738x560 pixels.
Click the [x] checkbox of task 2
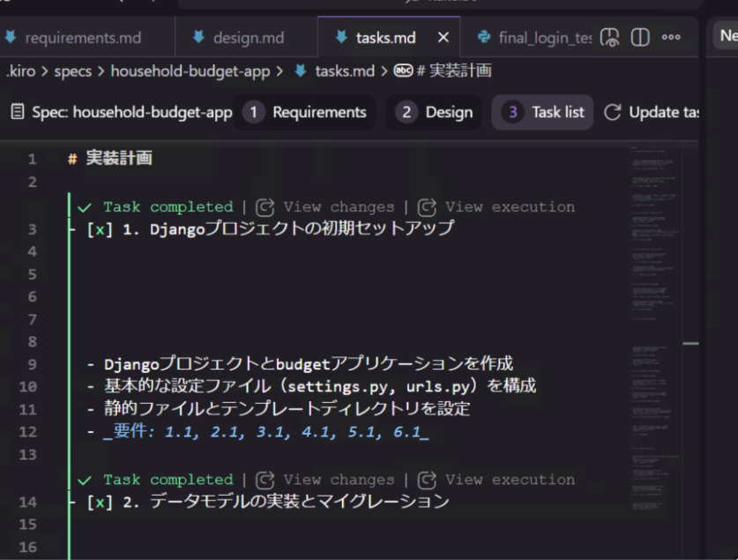coord(100,503)
